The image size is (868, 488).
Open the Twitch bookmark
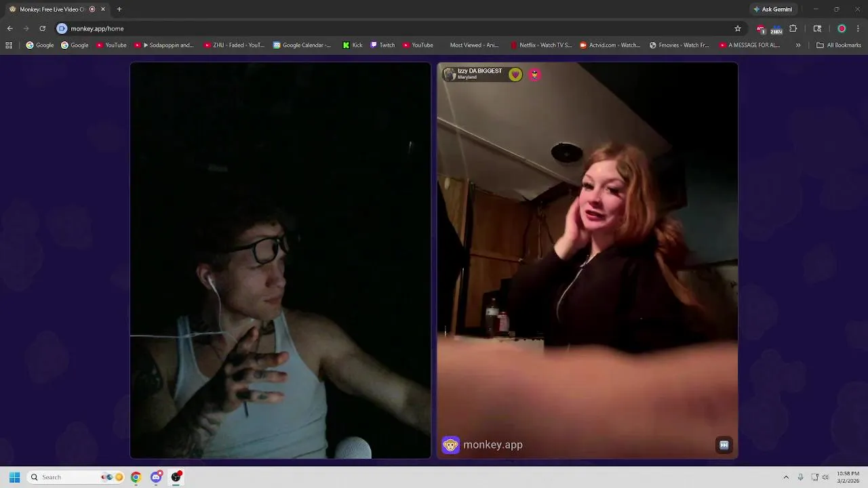382,45
